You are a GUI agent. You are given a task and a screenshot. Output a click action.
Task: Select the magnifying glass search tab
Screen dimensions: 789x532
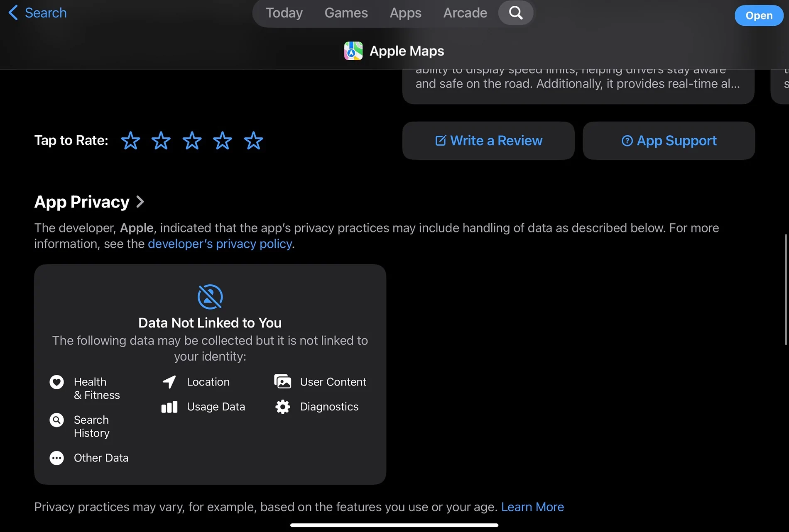516,13
